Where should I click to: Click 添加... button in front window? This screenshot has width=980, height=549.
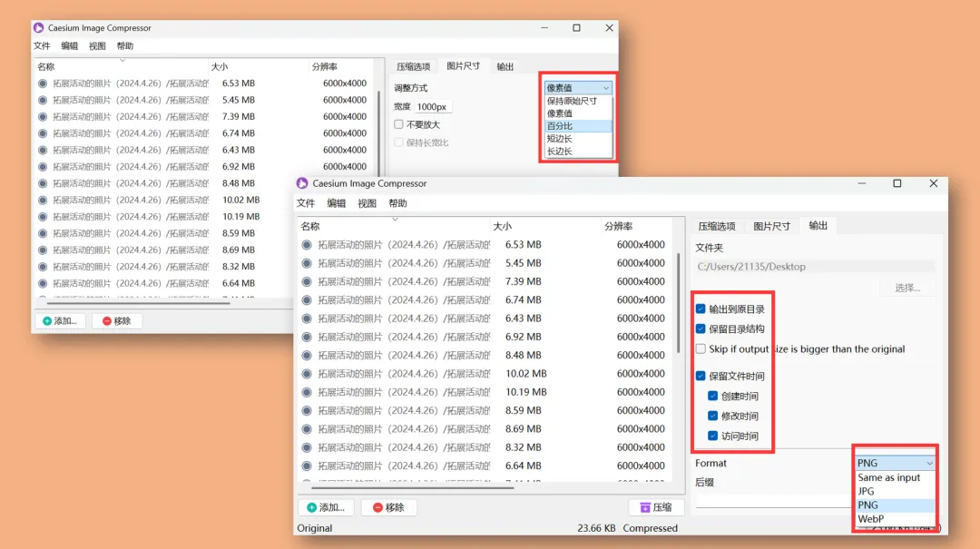(x=326, y=507)
